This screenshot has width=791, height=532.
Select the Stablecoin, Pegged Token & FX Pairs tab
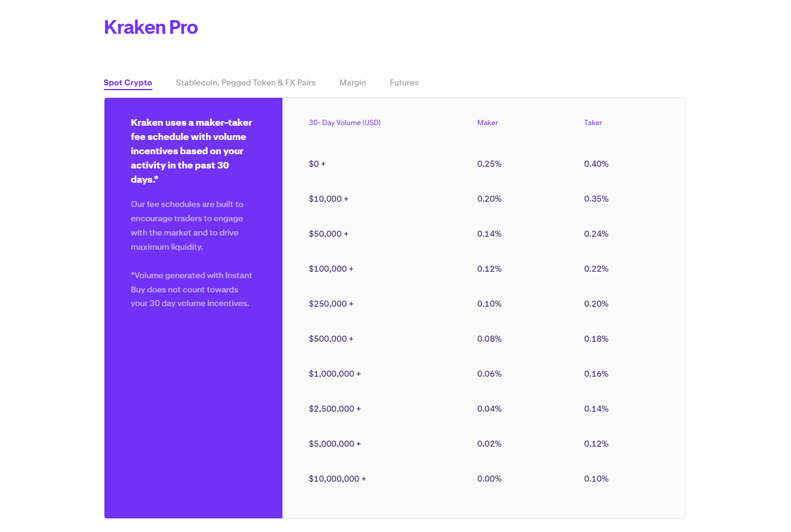click(x=245, y=82)
